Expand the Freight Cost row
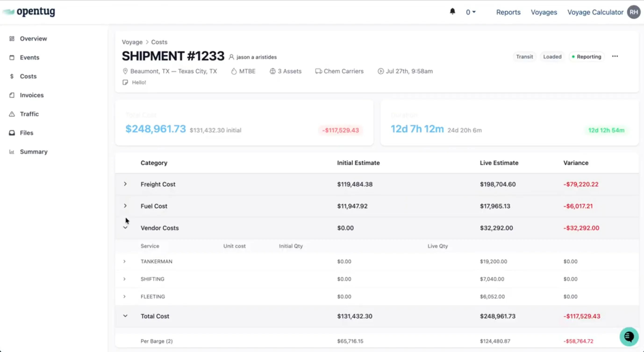The image size is (644, 352). [x=125, y=184]
